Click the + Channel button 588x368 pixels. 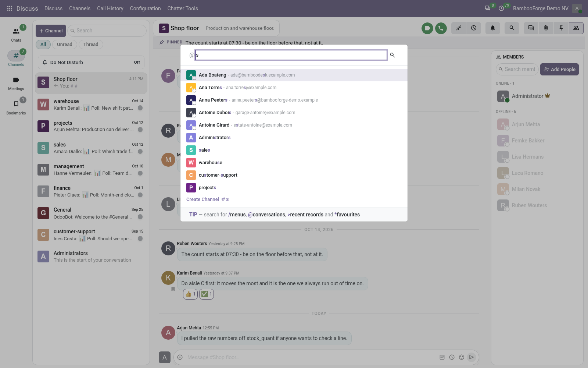(51, 31)
